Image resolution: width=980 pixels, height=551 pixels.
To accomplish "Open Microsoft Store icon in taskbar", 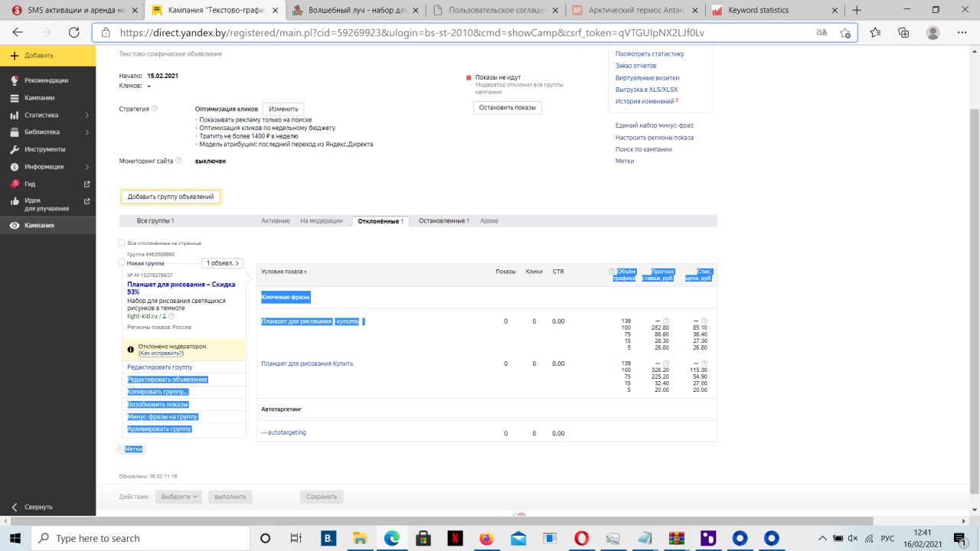I will click(423, 538).
